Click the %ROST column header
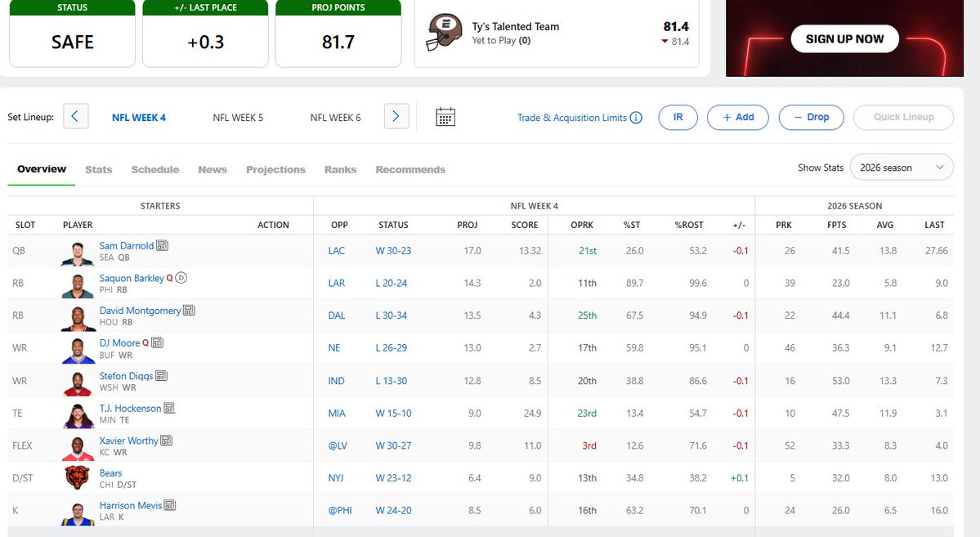Screen dimensions: 980x537 689,225
